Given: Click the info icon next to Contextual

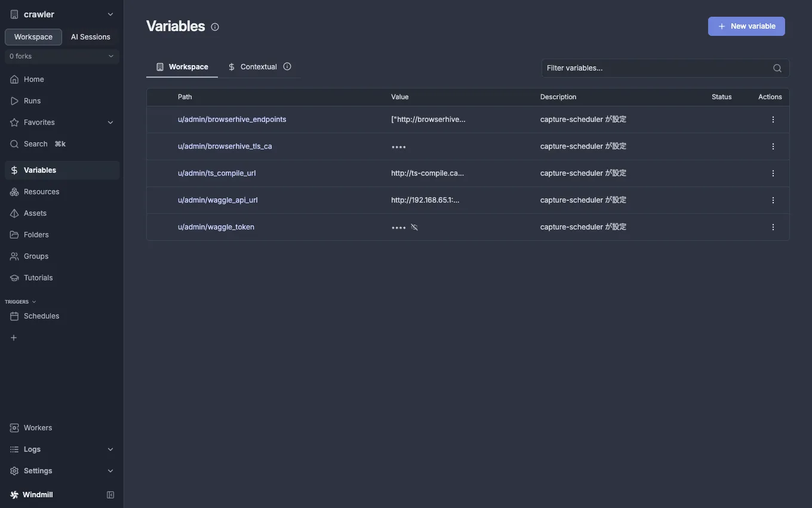Looking at the screenshot, I should point(287,66).
